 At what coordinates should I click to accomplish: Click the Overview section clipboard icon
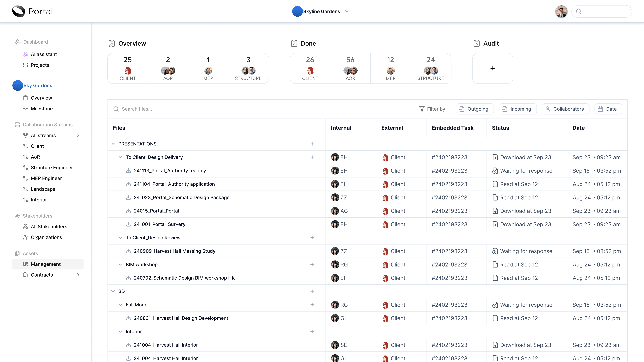pyautogui.click(x=111, y=43)
